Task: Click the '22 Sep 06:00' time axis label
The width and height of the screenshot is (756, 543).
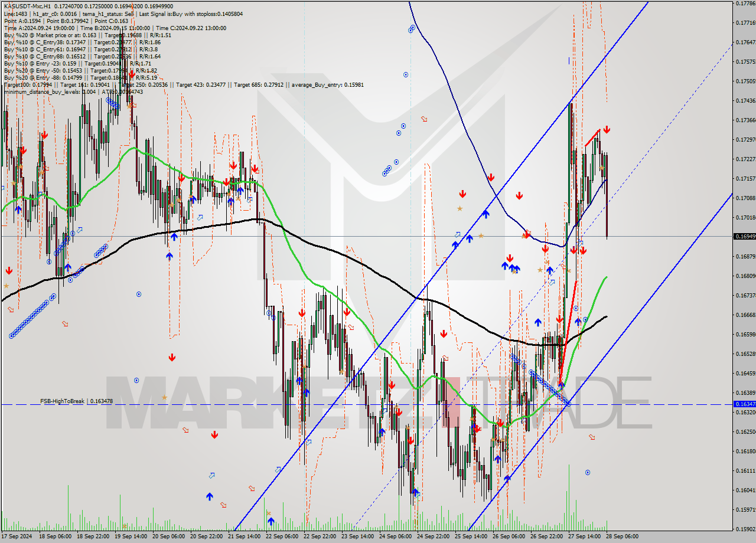Action: click(283, 537)
